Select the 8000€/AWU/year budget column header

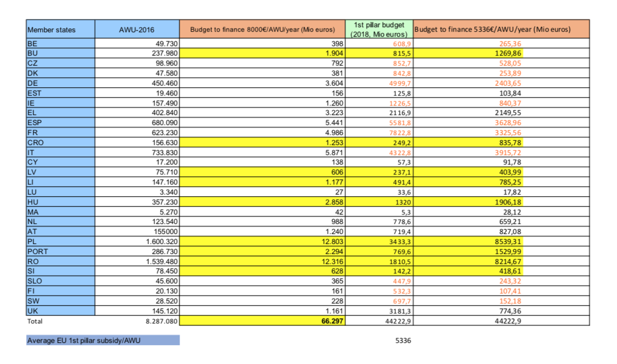(262, 29)
